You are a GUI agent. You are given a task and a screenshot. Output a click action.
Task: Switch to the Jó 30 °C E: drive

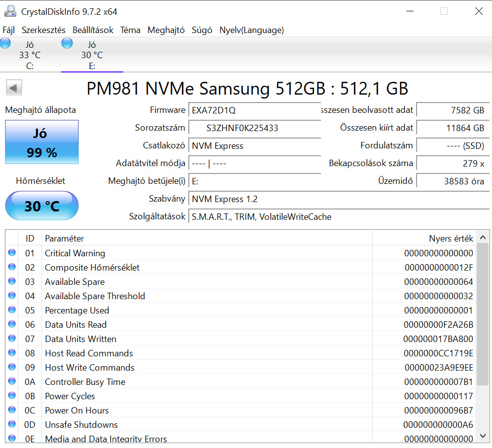click(x=92, y=55)
